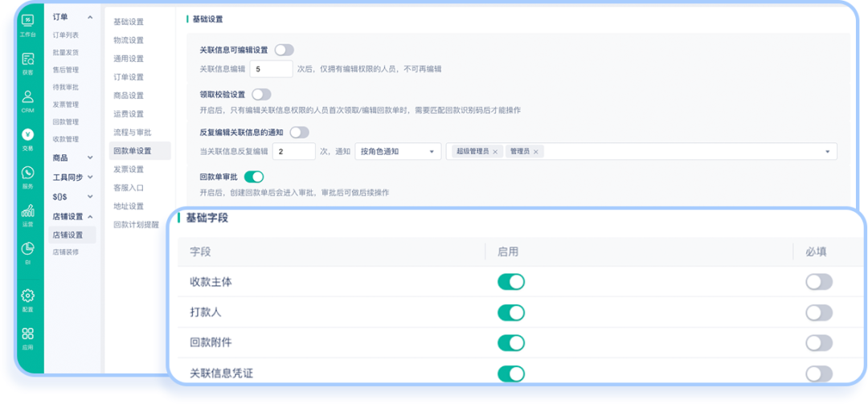Click the 关联信息编辑 count field showing 5

pyautogui.click(x=272, y=69)
